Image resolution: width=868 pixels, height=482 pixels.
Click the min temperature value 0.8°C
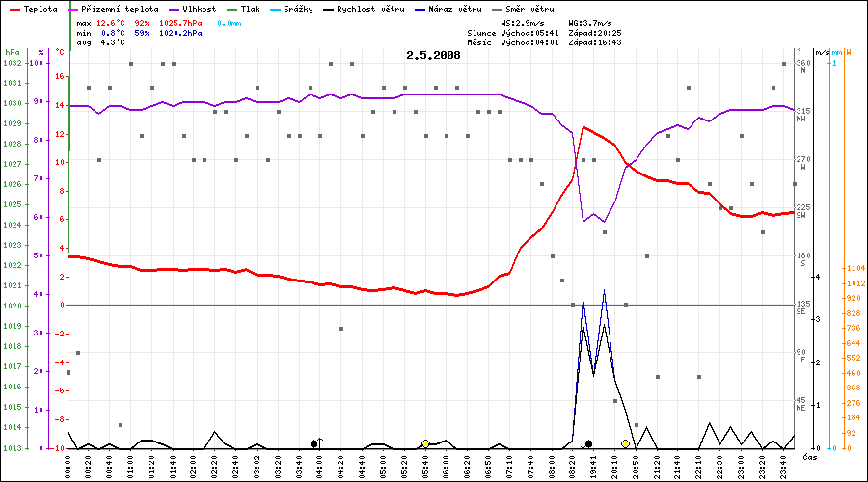point(113,33)
